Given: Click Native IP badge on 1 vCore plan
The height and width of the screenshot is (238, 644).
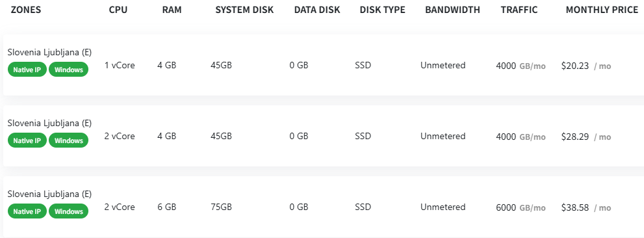Looking at the screenshot, I should [x=27, y=70].
